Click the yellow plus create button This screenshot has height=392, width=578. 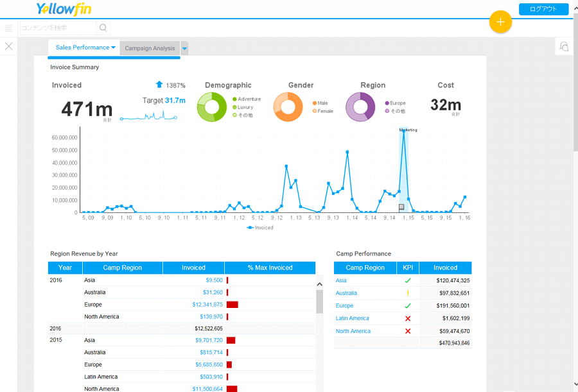pos(500,22)
